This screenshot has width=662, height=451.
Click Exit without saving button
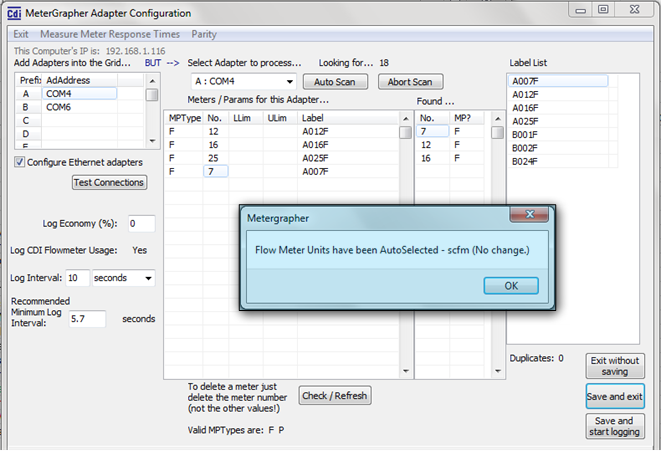615,366
